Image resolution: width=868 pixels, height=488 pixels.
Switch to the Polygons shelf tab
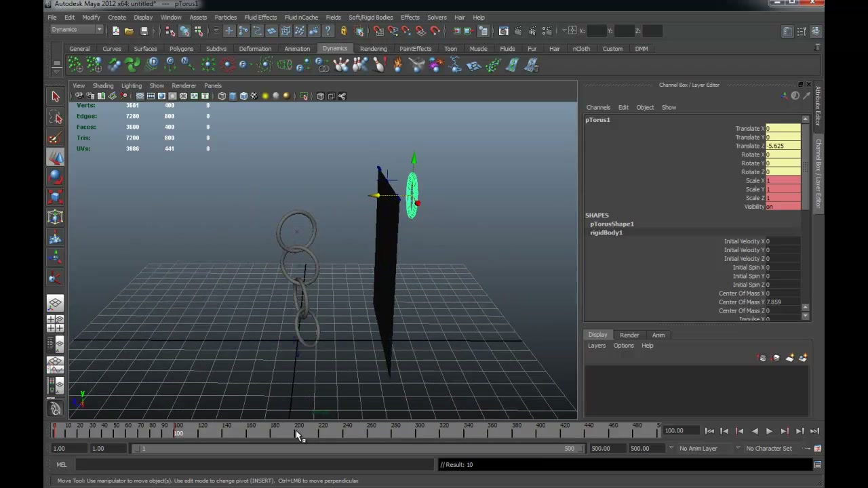181,49
